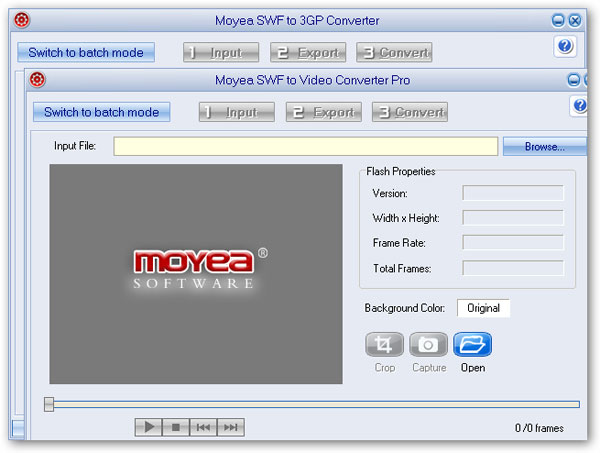Click the Frame Rate property field

pyautogui.click(x=513, y=243)
